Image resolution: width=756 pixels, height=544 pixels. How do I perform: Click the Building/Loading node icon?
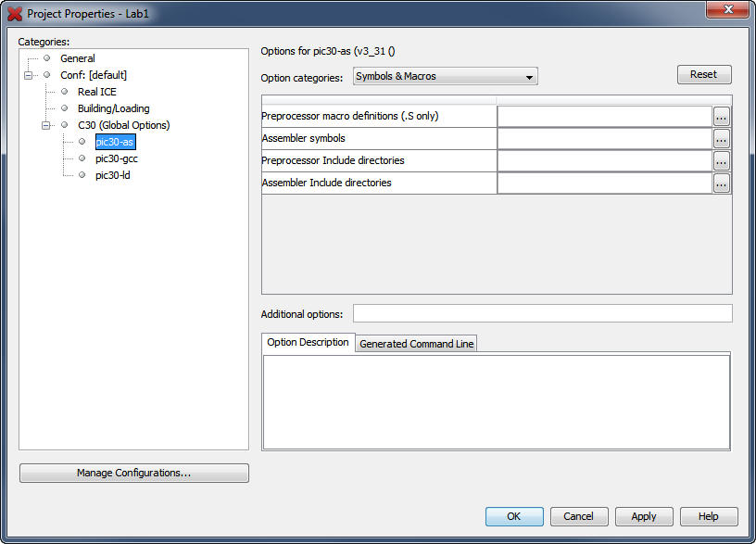click(63, 108)
